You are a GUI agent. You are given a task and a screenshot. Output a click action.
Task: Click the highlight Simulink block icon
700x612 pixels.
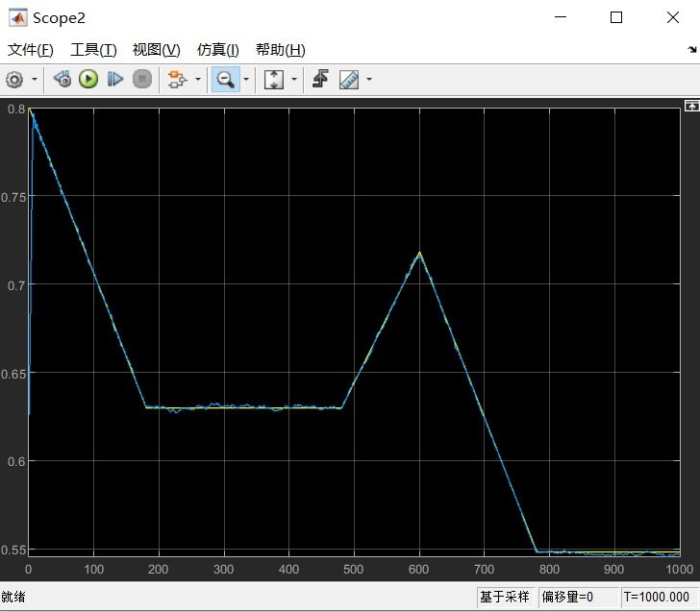click(177, 80)
